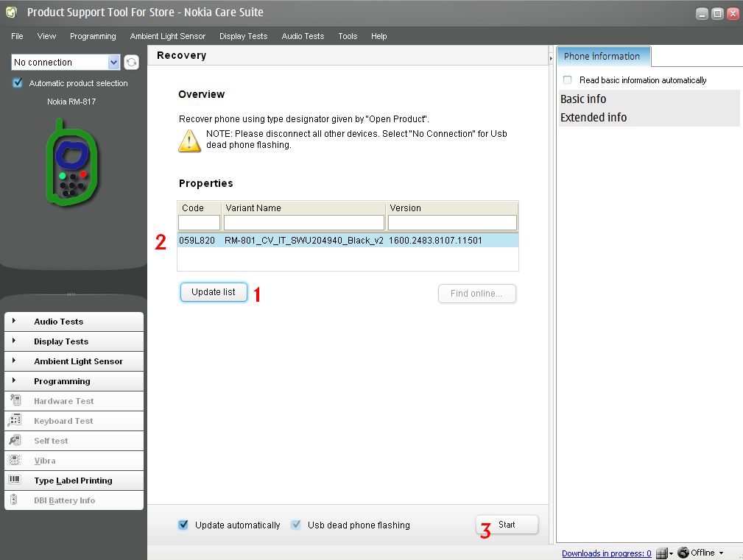Click the Variant Name column header
The image size is (743, 560).
click(303, 208)
